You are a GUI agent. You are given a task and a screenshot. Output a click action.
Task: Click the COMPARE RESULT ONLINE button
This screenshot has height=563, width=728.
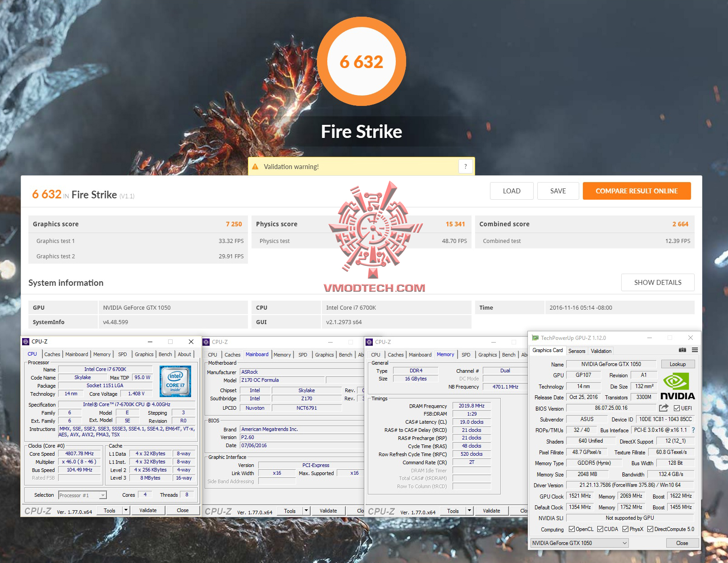click(636, 191)
